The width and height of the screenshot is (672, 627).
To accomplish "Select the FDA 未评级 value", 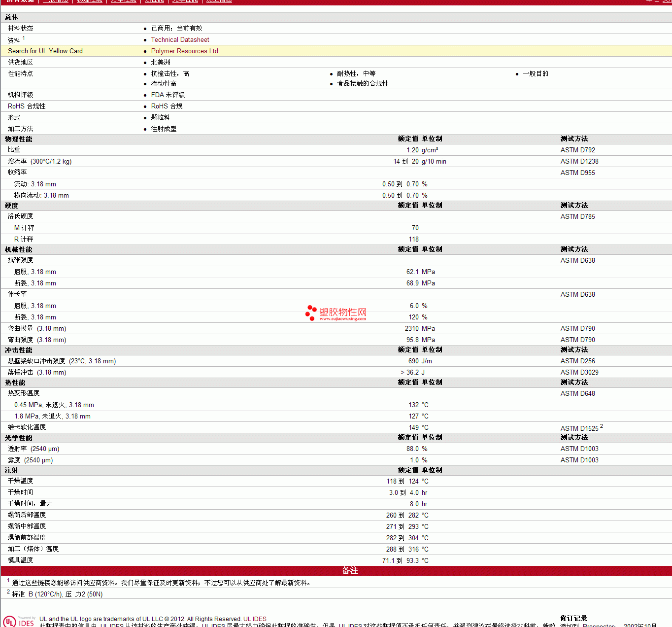I will click(x=168, y=95).
